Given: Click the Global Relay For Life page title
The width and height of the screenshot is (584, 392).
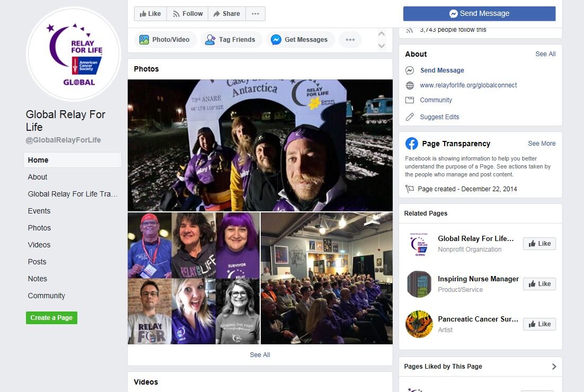Looking at the screenshot, I should pyautogui.click(x=66, y=121).
